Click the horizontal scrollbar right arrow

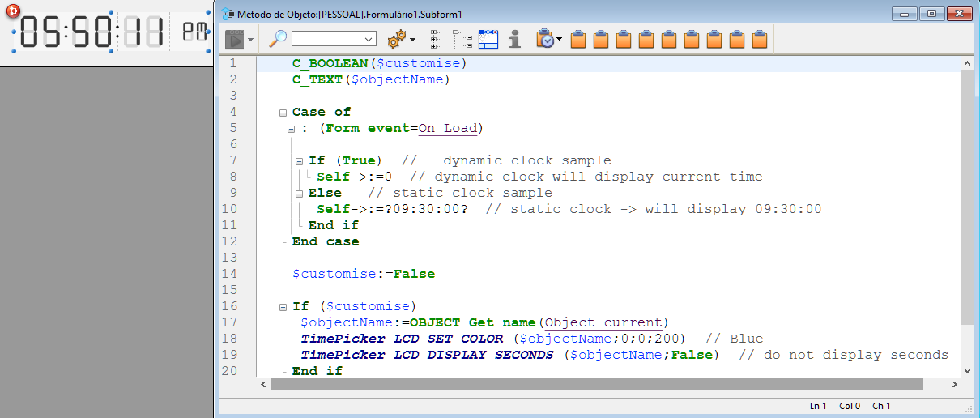click(x=953, y=385)
